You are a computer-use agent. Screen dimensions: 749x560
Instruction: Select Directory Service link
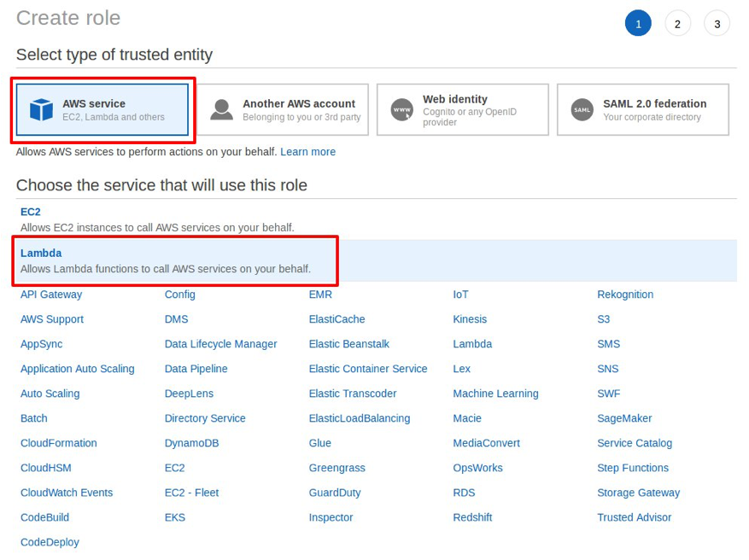pyautogui.click(x=205, y=418)
